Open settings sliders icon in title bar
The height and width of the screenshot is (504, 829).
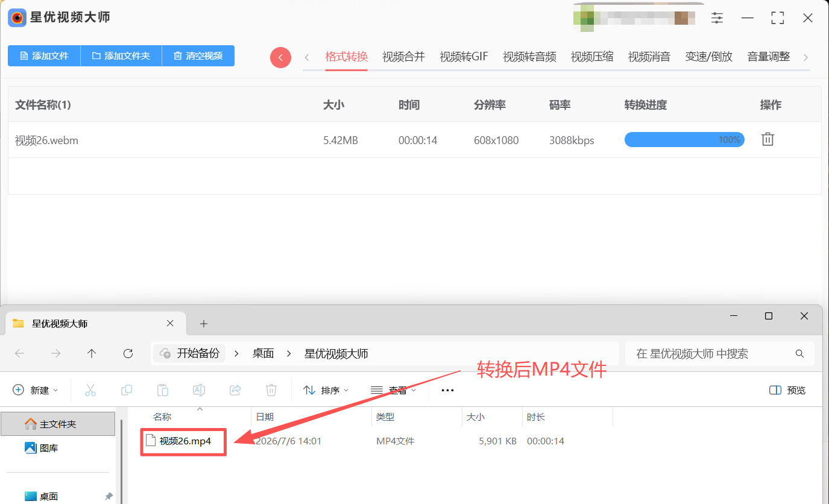(717, 18)
